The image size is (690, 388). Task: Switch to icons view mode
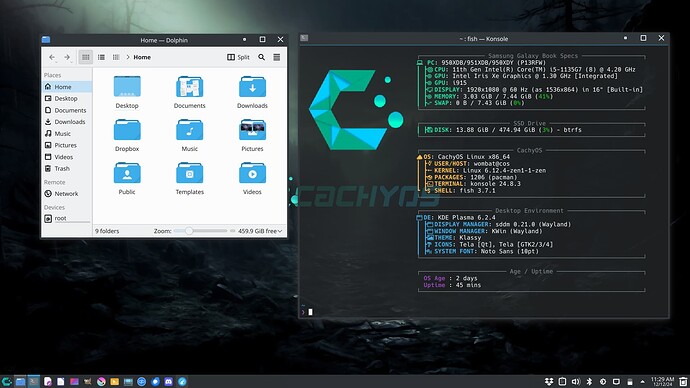pos(86,57)
